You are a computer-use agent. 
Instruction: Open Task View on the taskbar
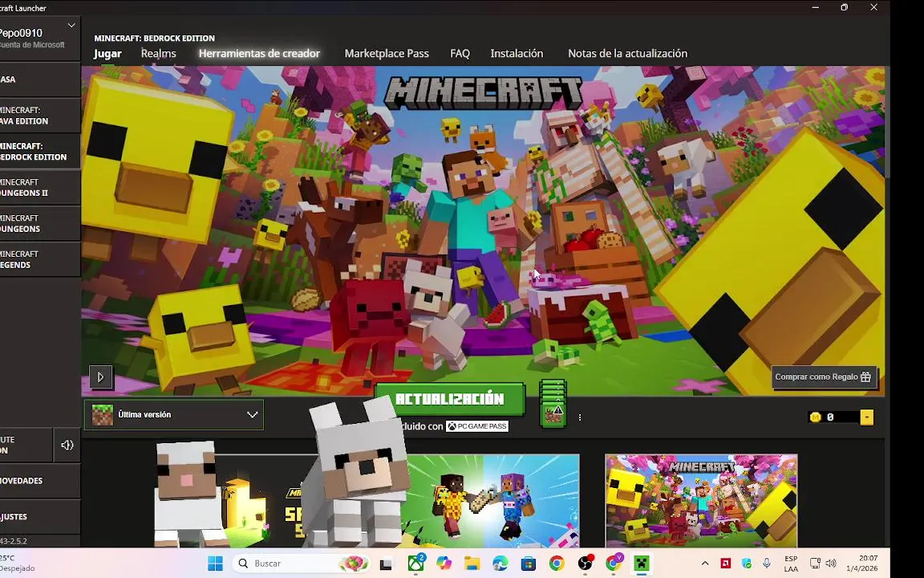click(386, 564)
